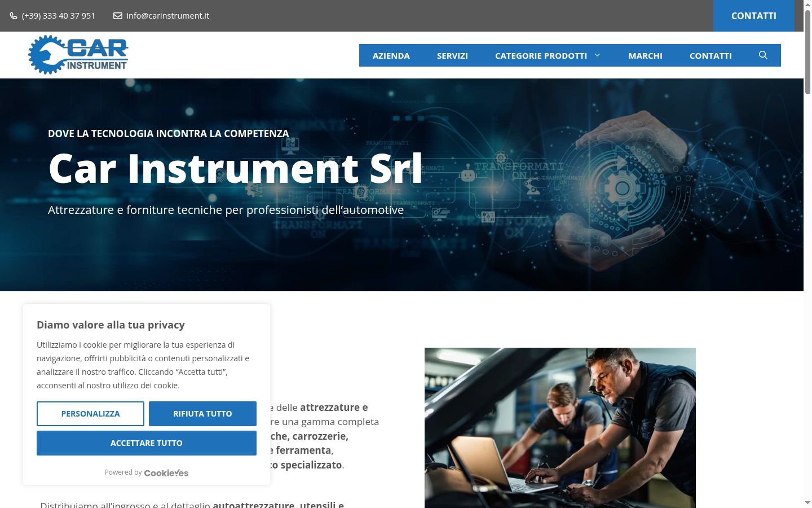This screenshot has height=508, width=812.
Task: Select the Marchi menu item
Action: 646,55
